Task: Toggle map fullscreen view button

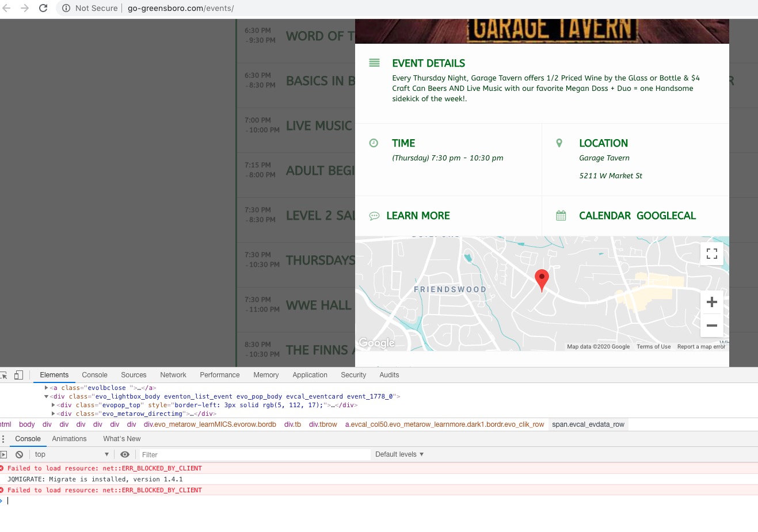Action: pyautogui.click(x=711, y=254)
